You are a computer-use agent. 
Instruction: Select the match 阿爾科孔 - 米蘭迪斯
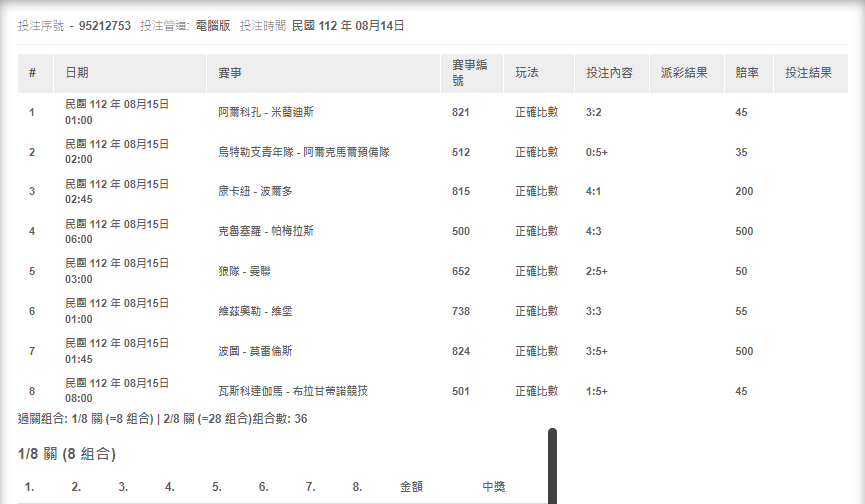coord(266,112)
